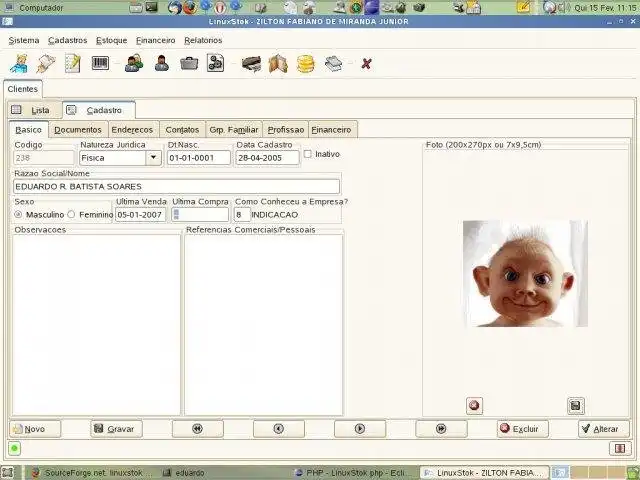Click the Como Conheceu code field with 8
The height and width of the screenshot is (480, 640).
pos(242,215)
